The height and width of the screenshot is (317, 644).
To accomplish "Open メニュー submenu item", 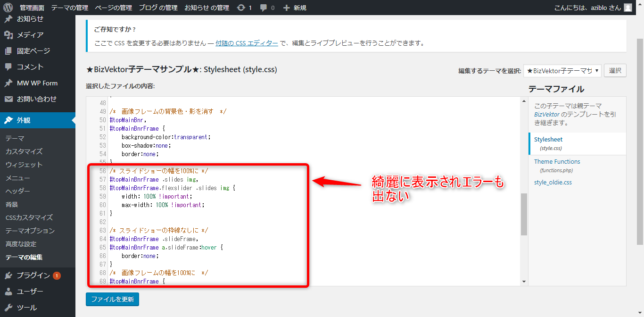I will (18, 178).
